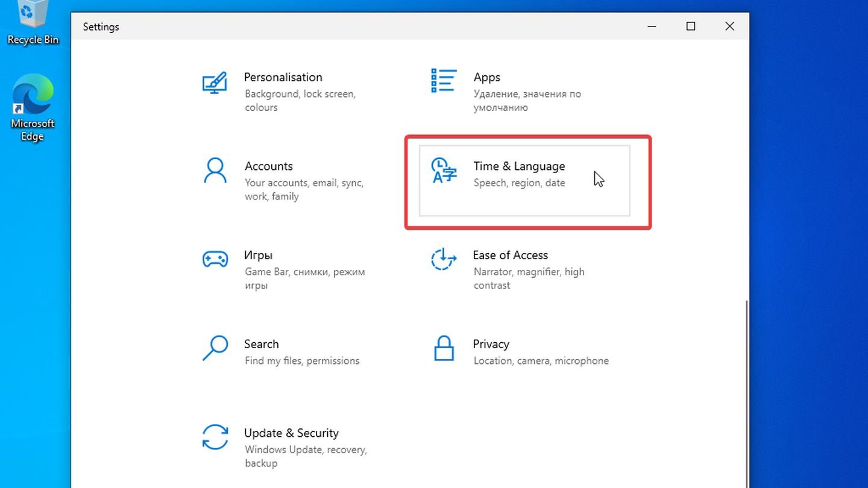Open the Accounts person icon
The height and width of the screenshot is (488, 868).
[x=215, y=170]
